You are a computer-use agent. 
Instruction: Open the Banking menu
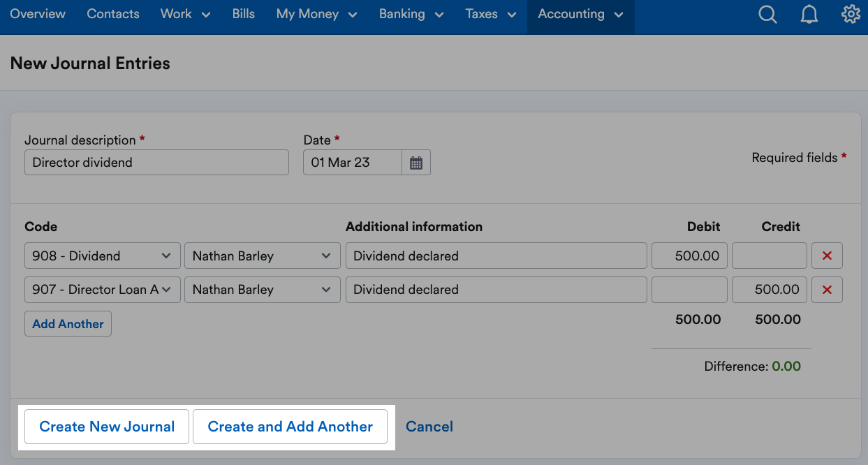411,15
